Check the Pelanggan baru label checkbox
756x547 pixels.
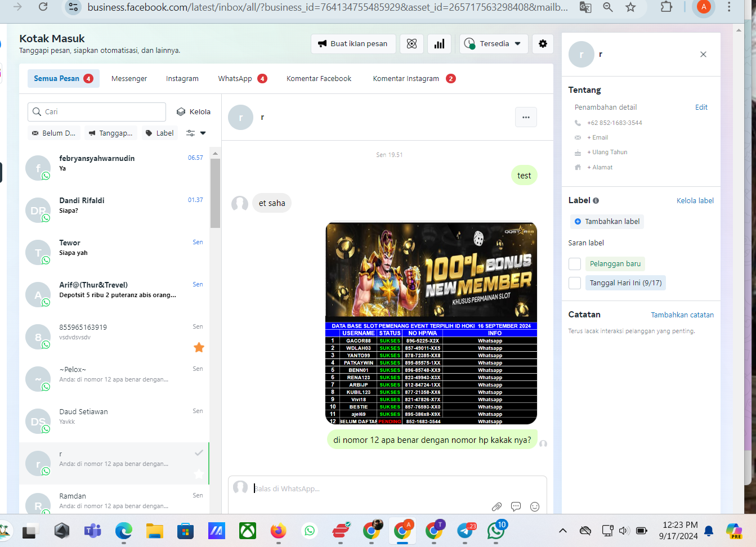575,264
